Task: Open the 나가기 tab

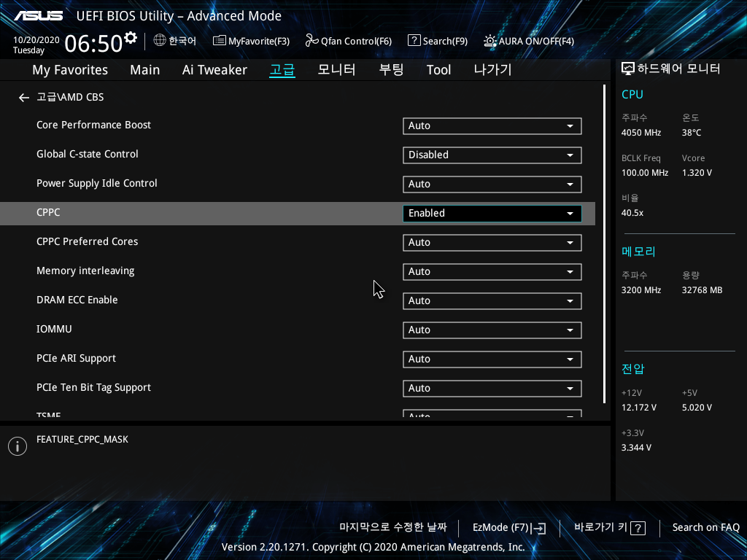Action: [x=492, y=70]
